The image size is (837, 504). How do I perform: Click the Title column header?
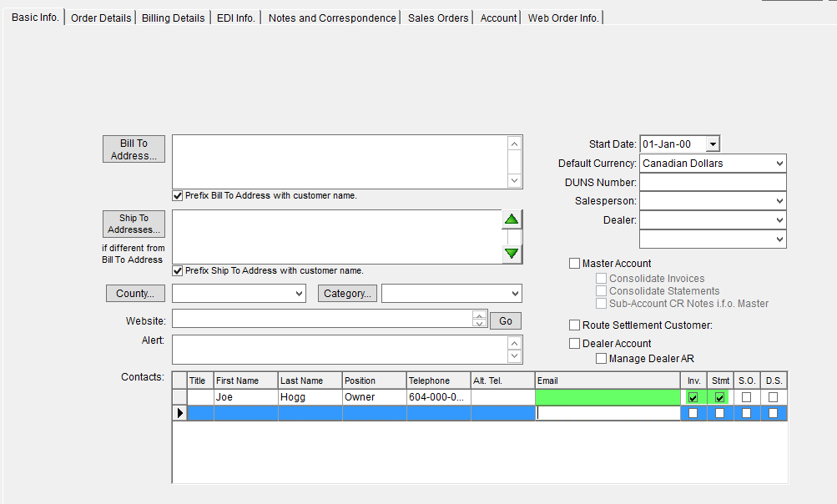(200, 381)
